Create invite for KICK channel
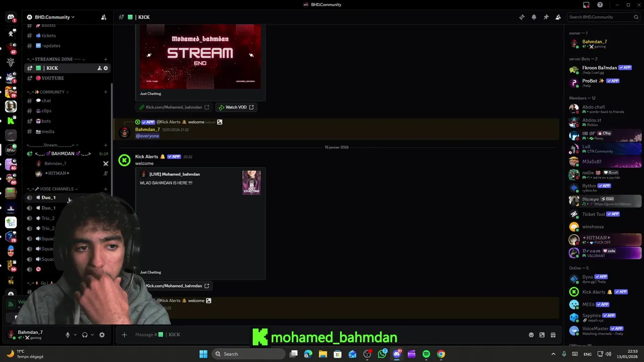 99,68
